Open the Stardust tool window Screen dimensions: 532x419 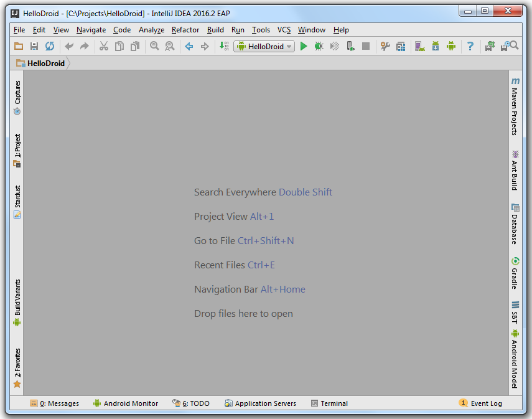(x=17, y=202)
